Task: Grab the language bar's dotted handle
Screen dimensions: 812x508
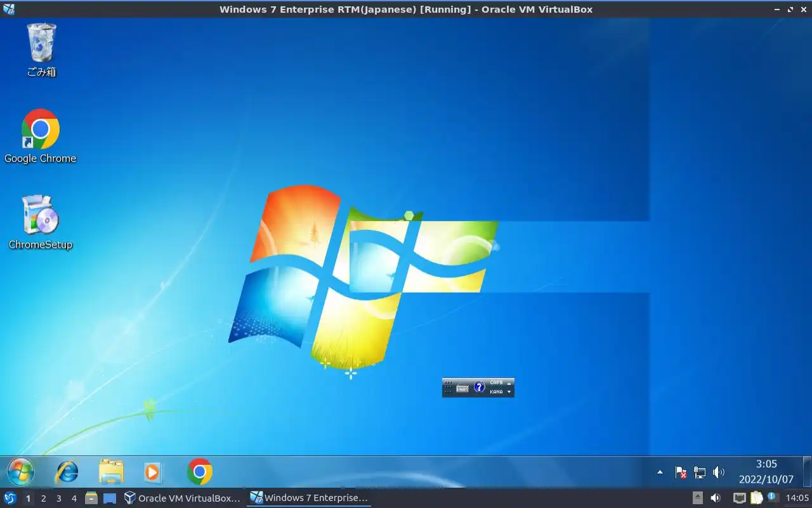Action: tap(448, 387)
